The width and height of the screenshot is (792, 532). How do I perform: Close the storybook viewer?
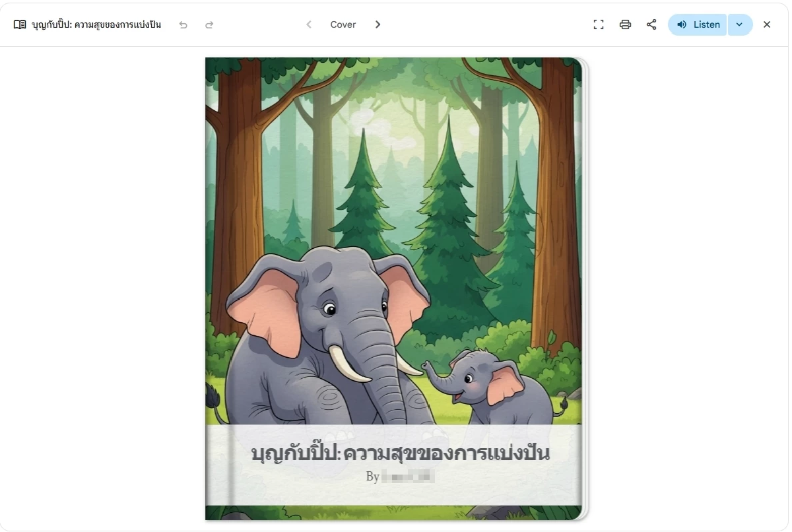[767, 24]
